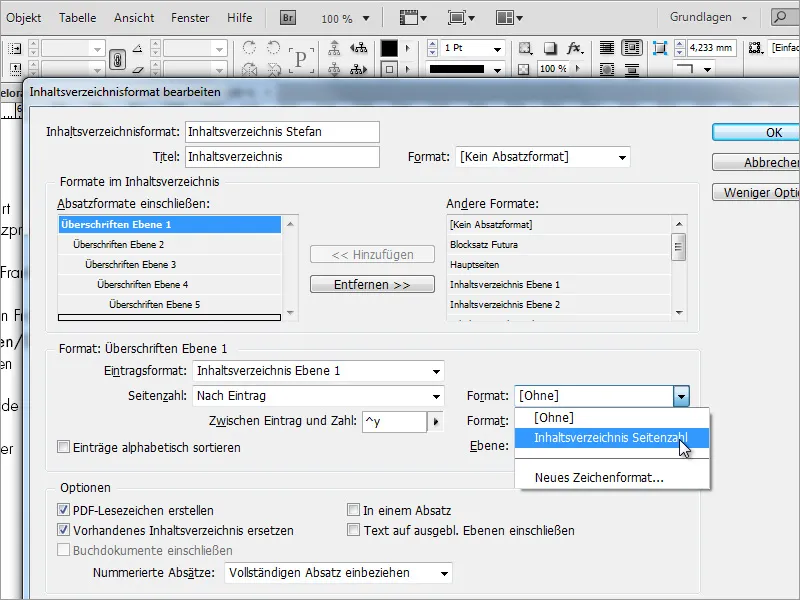This screenshot has width=800, height=600.
Task: Check Text auf ausgebl. Ebenen einschließen
Action: tap(353, 530)
